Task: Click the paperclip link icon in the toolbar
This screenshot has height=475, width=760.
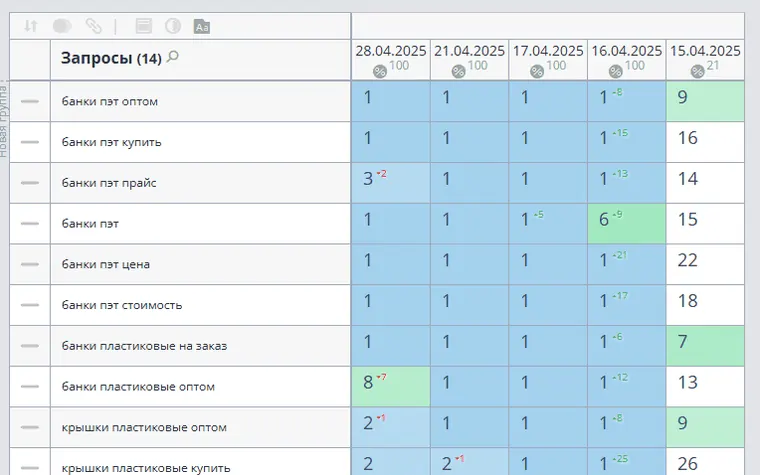Action: pos(93,26)
